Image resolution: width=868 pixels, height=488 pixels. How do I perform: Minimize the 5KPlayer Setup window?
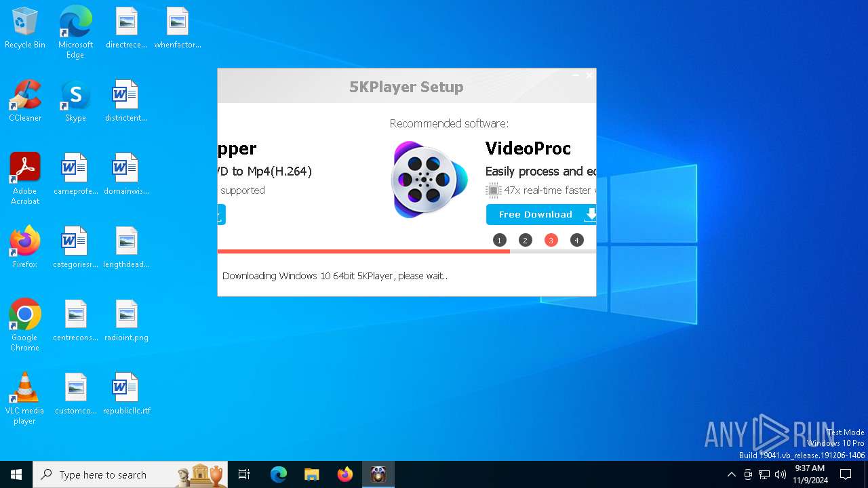click(x=576, y=75)
